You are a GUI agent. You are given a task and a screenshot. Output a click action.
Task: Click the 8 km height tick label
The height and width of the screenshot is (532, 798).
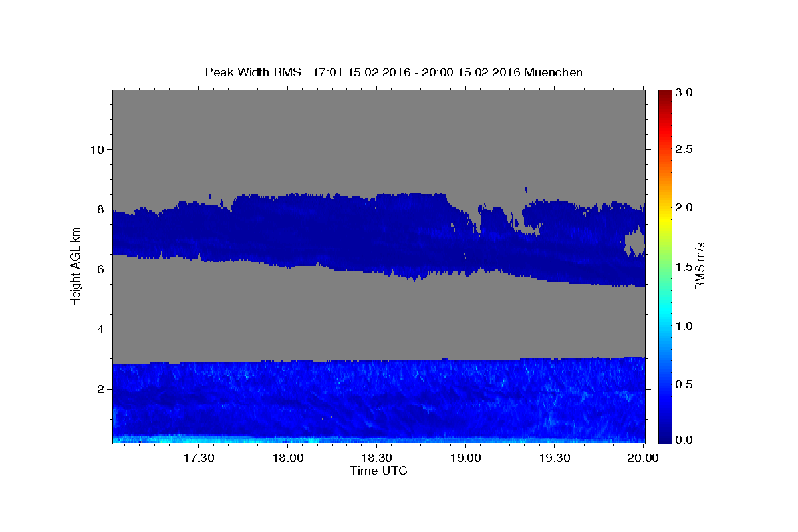tap(100, 209)
